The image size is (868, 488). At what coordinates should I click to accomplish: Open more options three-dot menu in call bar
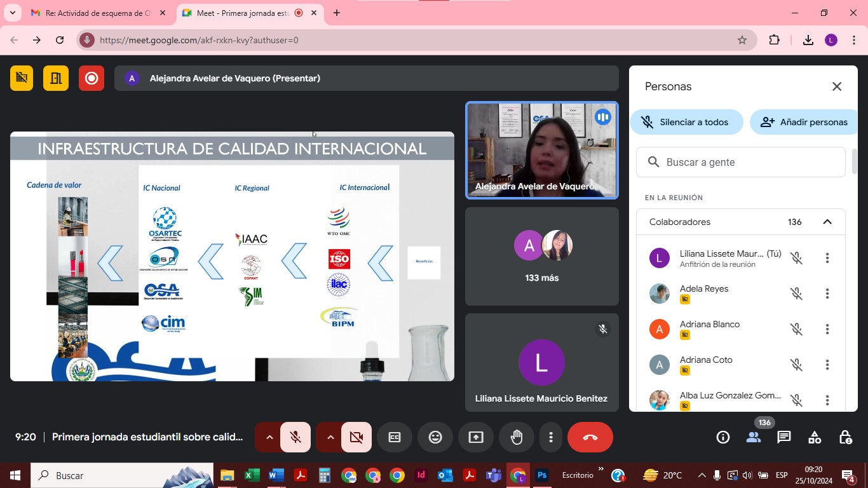[551, 437]
